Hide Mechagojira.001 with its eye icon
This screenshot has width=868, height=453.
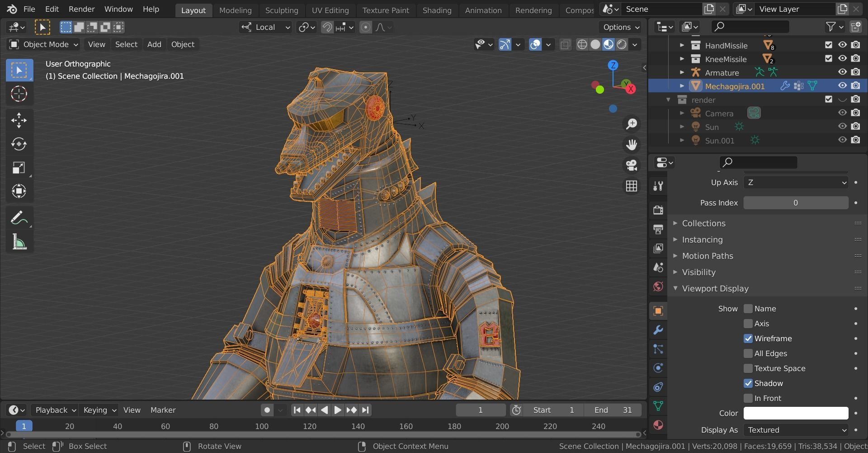click(842, 86)
